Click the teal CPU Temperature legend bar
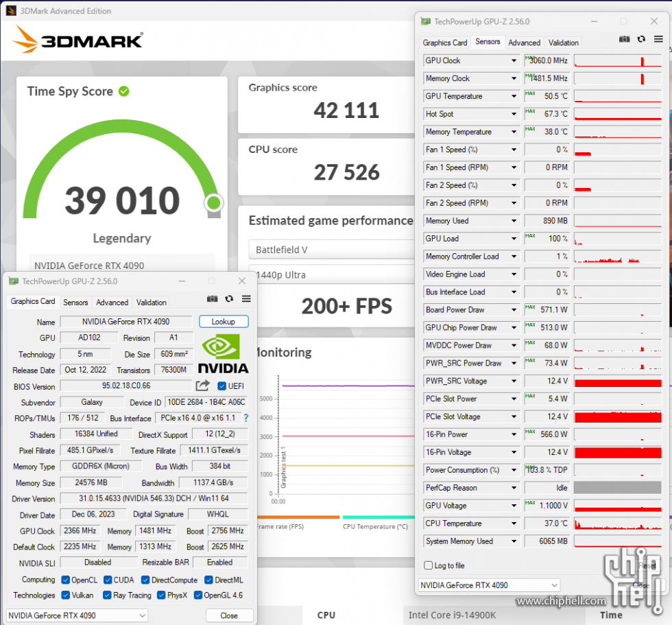This screenshot has height=625, width=672. coord(379,517)
